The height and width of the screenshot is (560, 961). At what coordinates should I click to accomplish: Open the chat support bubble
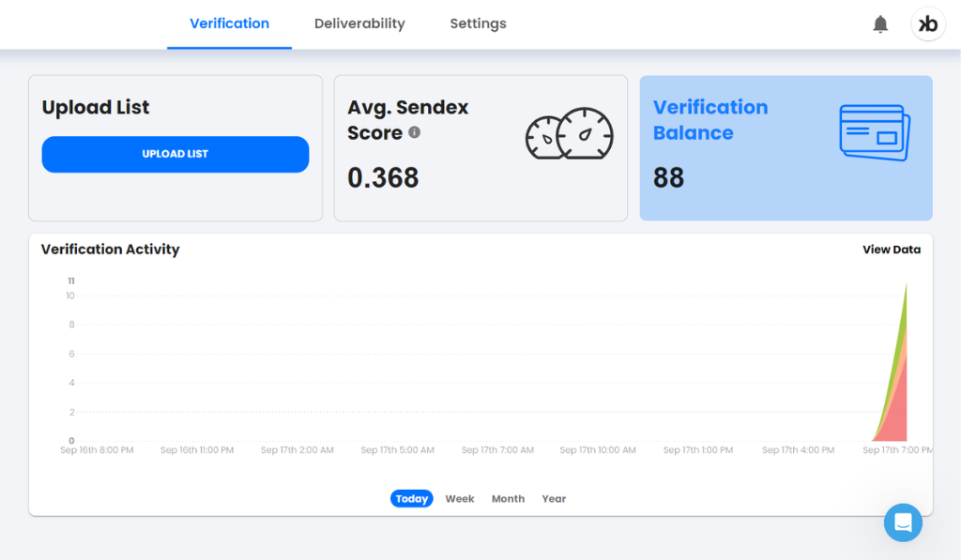(903, 522)
